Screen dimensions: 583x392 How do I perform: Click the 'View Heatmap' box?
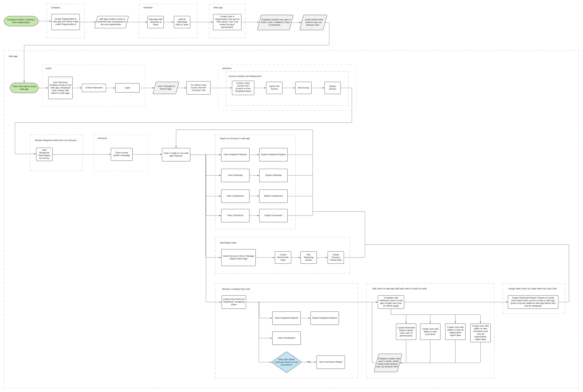(x=235, y=175)
